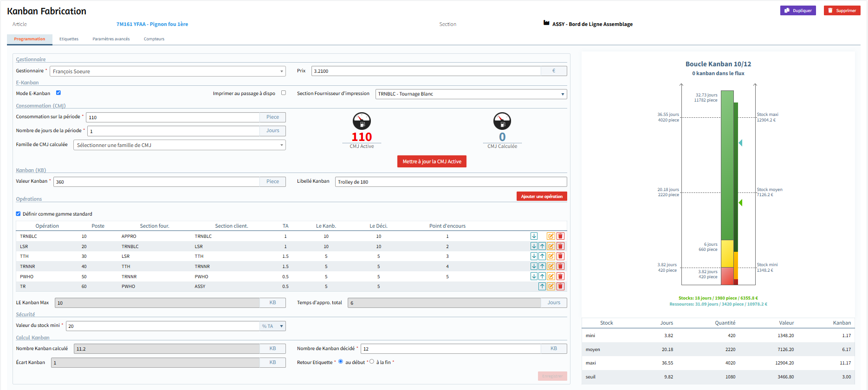The image size is (868, 390).
Task: Check Imprimer au passage à dispo
Action: (284, 93)
